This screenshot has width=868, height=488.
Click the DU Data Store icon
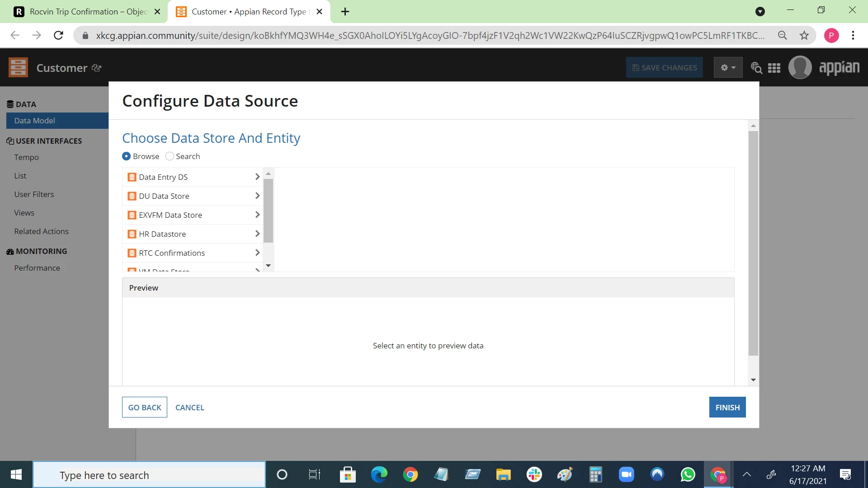tap(132, 196)
